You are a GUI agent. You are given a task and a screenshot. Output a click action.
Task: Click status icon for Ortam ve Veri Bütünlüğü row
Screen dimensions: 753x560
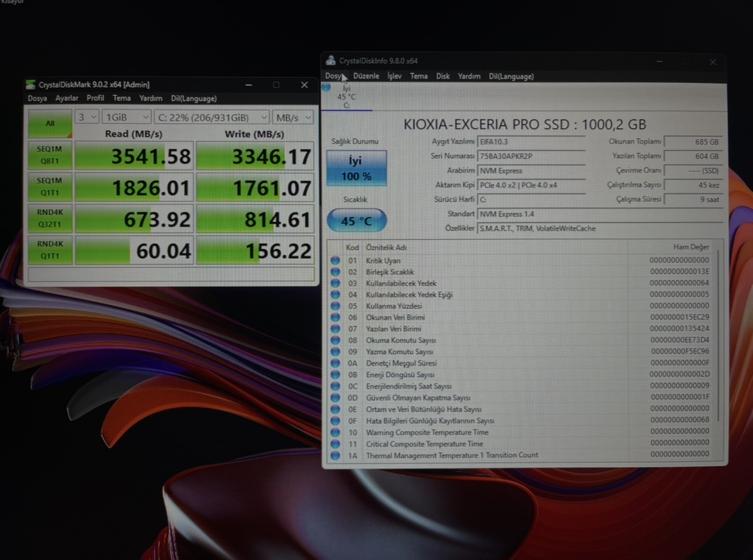[335, 409]
